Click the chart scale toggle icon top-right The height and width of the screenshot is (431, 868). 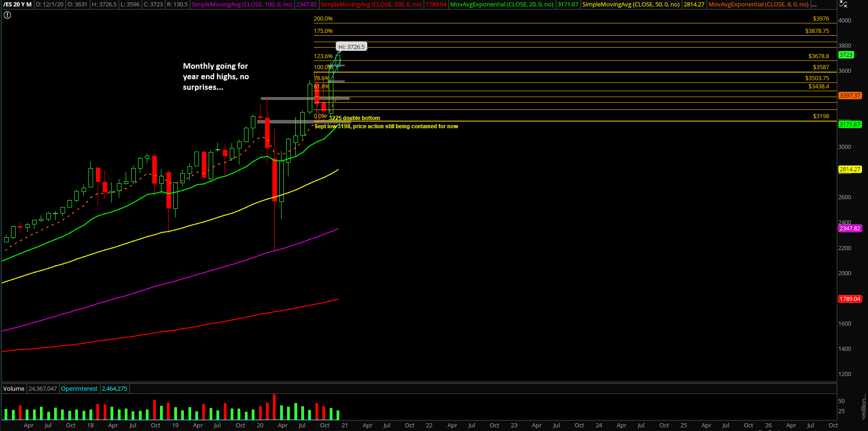tap(843, 4)
